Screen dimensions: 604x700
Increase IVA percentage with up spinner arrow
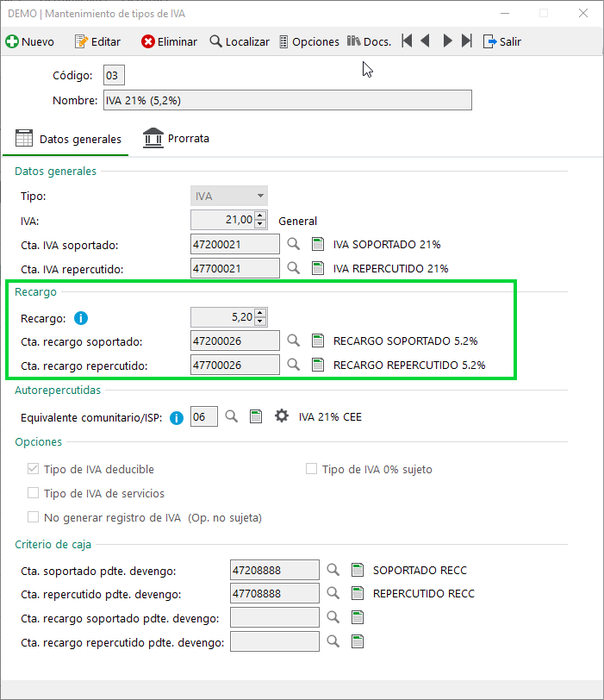point(260,216)
